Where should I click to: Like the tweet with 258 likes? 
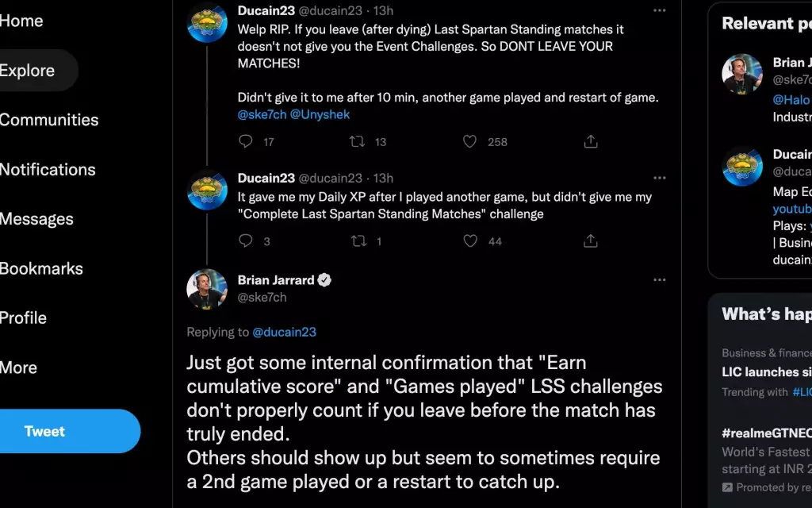click(x=470, y=141)
